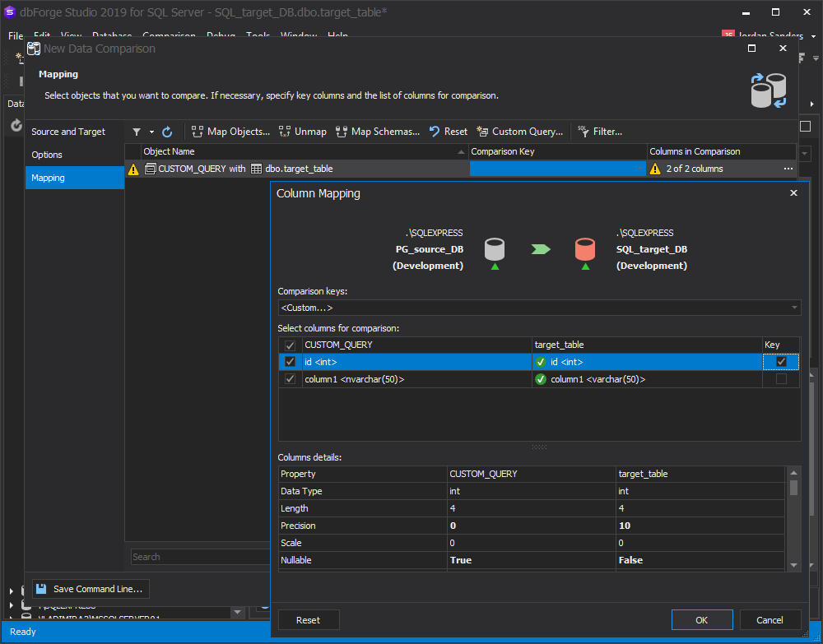Screen dimensions: 823x644
Task: Click the warning icon beside 2 of 2 columns
Action: point(655,169)
